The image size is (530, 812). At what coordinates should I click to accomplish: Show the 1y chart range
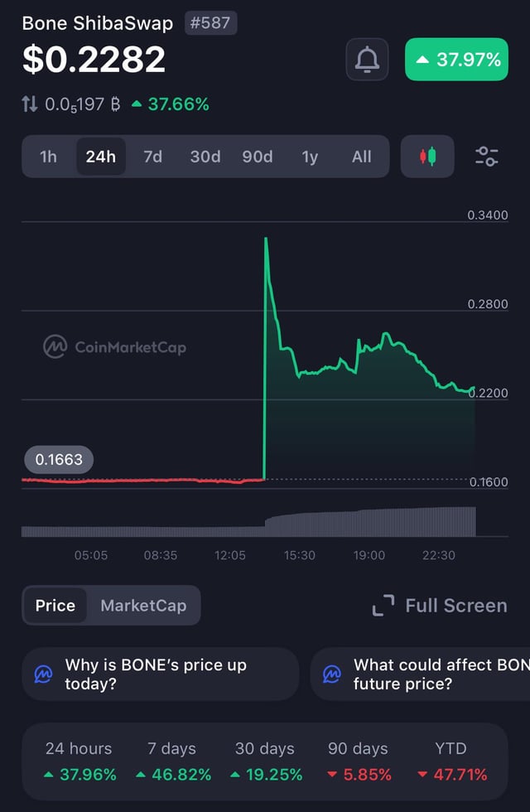pos(310,157)
